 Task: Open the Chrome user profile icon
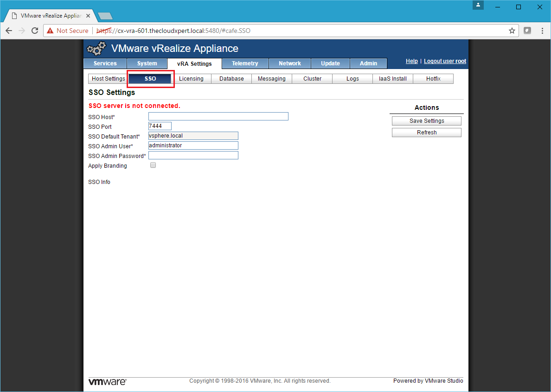point(478,6)
